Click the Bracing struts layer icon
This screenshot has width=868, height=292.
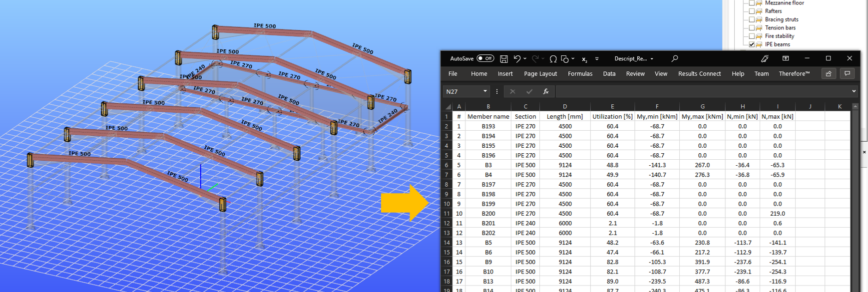click(x=759, y=19)
